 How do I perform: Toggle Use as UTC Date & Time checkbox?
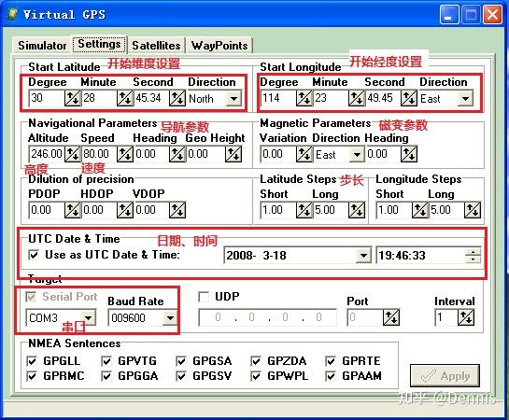pos(34,255)
